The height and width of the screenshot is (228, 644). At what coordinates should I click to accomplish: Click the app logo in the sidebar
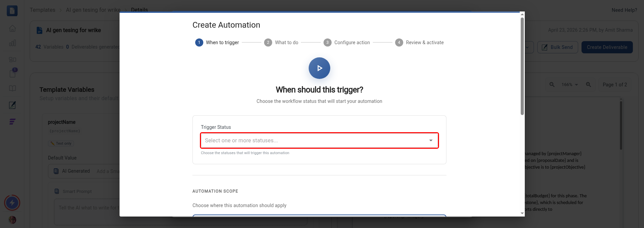tap(12, 11)
